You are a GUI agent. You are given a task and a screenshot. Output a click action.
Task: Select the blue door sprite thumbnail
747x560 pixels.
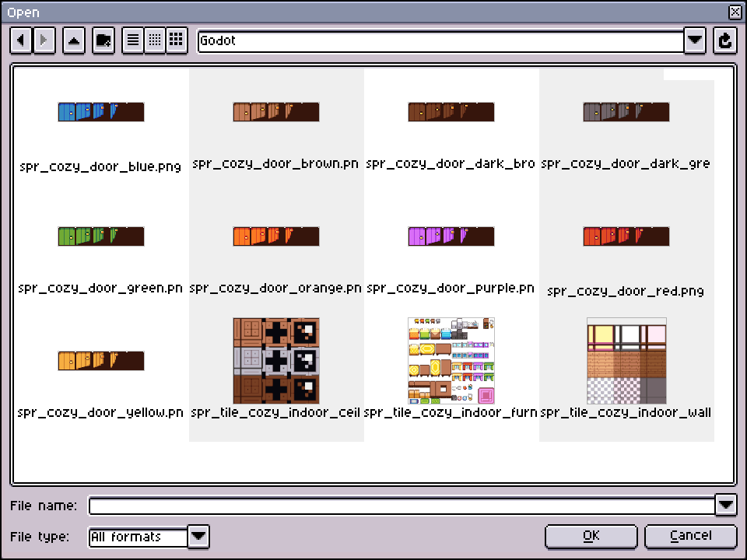point(101,112)
